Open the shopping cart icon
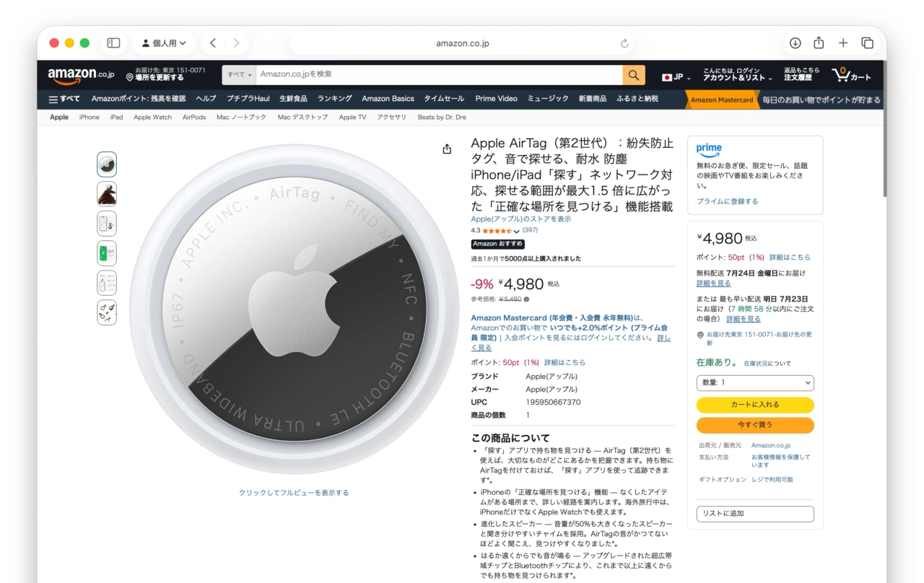 (852, 74)
